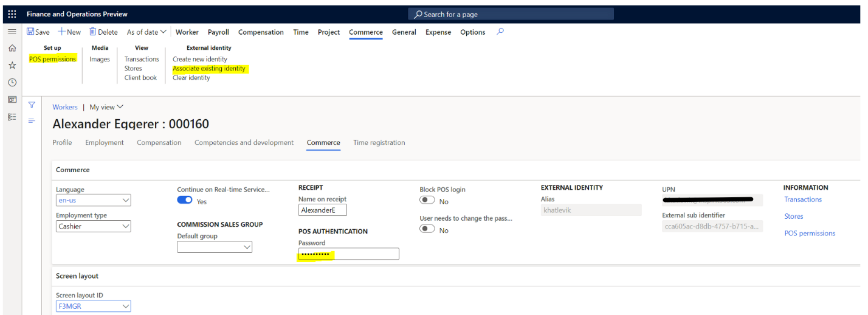Click the search magnifier in action bar

pyautogui.click(x=500, y=32)
